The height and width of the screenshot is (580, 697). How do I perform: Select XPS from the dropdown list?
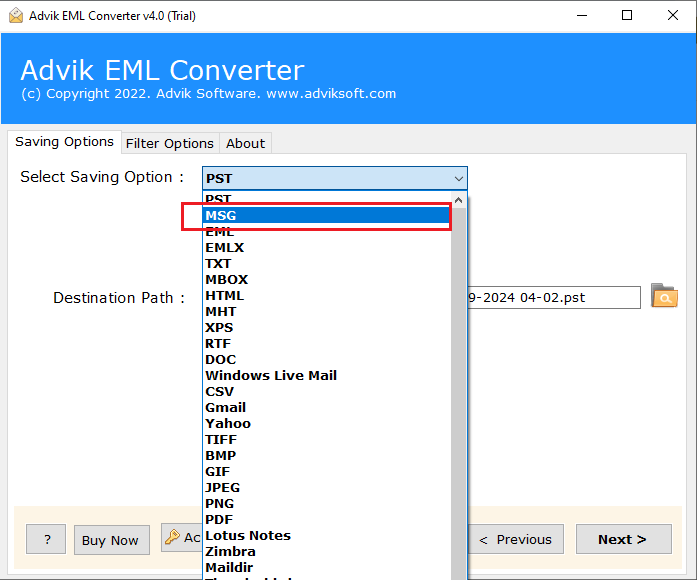[x=327, y=328]
